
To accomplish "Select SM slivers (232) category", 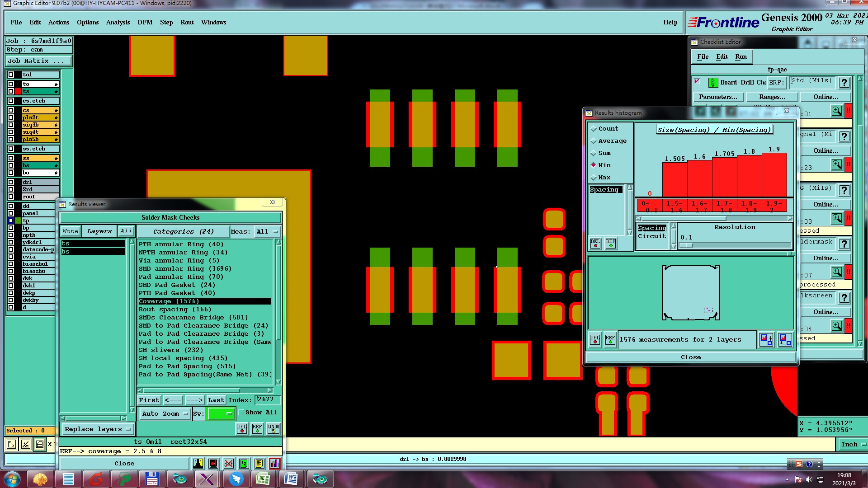I will 170,350.
